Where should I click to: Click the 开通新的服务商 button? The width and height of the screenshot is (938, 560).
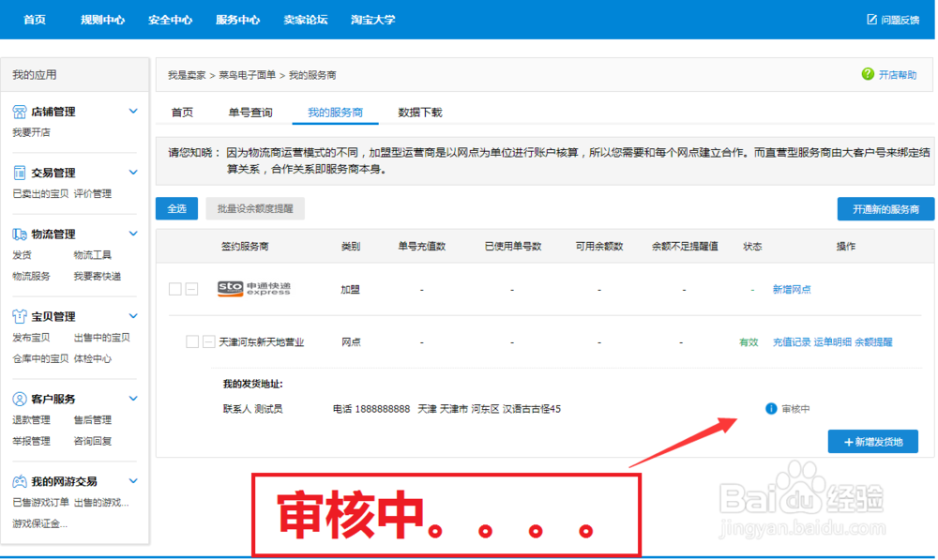(x=885, y=209)
